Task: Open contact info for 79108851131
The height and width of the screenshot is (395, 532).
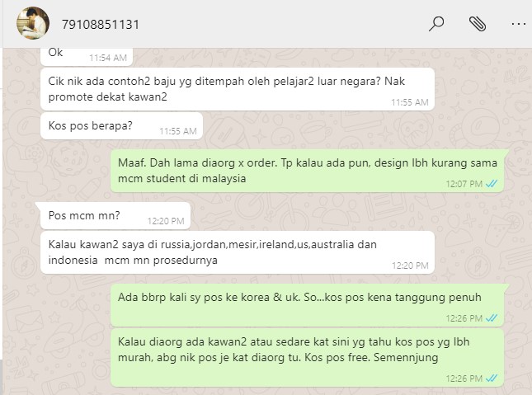Action: coord(101,25)
